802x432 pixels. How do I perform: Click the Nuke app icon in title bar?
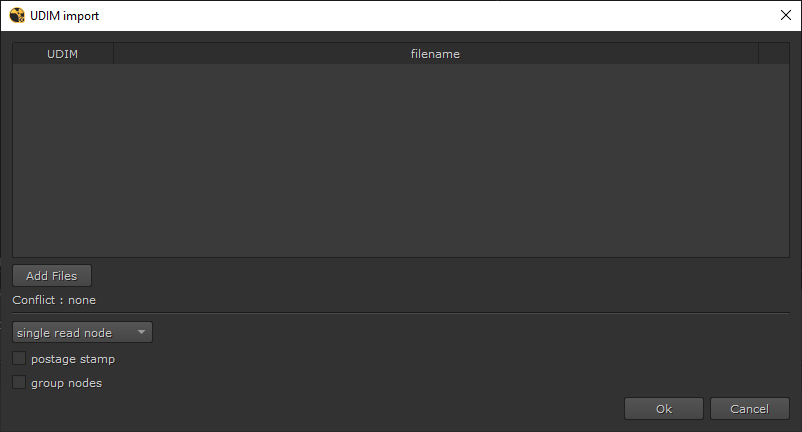click(17, 15)
